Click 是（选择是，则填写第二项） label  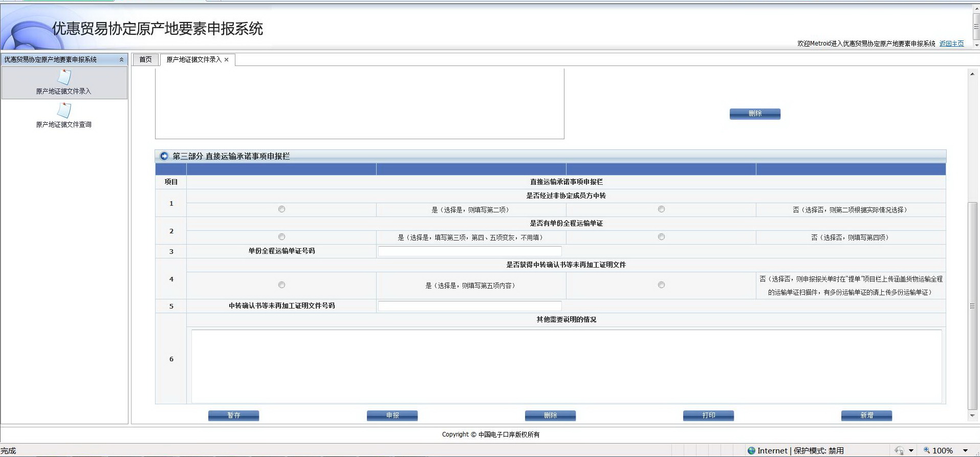471,210
